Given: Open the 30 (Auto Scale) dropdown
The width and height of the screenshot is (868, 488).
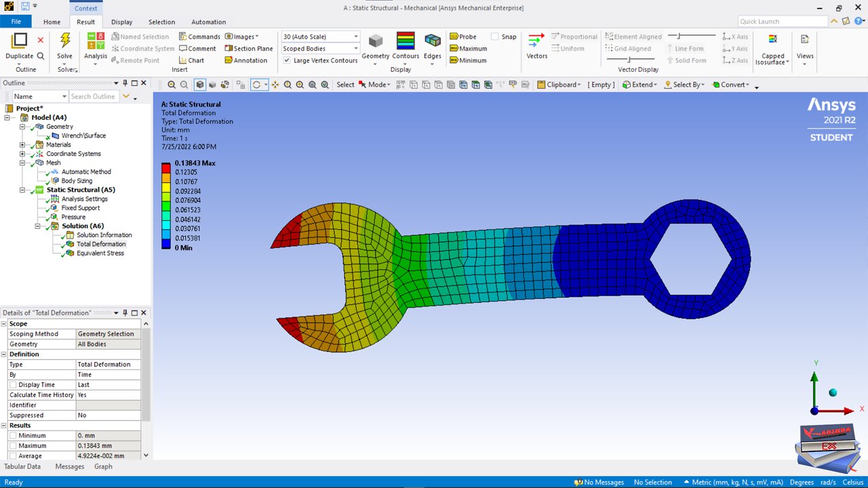Looking at the screenshot, I should pyautogui.click(x=320, y=37).
